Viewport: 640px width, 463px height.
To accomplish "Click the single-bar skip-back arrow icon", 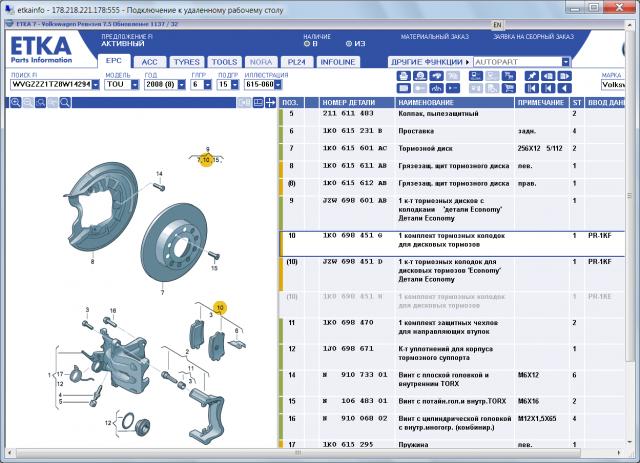I will (x=548, y=88).
